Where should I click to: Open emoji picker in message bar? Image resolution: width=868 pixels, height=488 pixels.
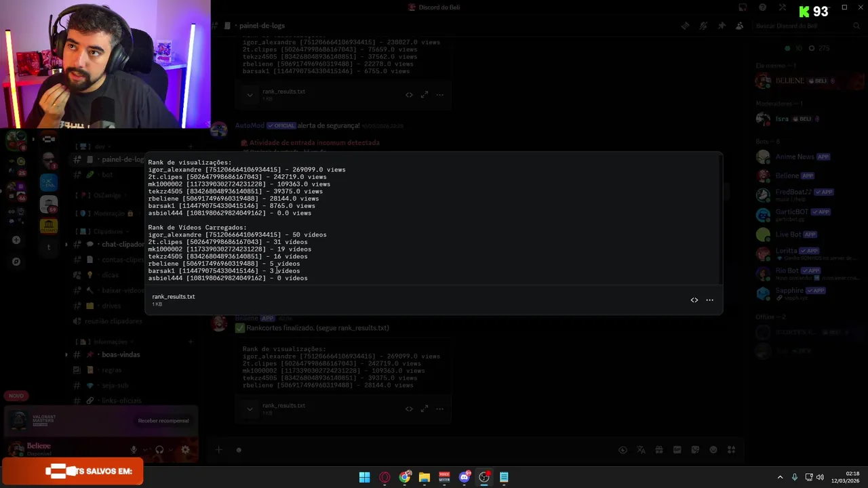713,449
